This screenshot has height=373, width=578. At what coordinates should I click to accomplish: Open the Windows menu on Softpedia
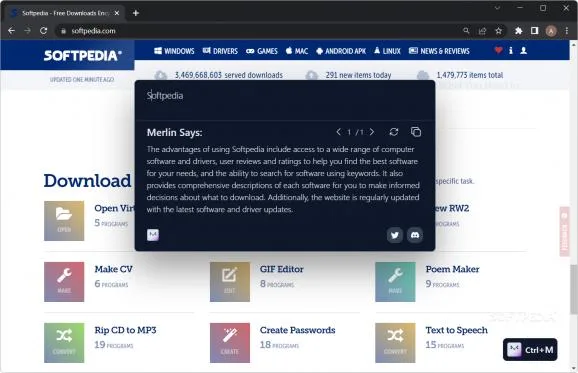[174, 51]
